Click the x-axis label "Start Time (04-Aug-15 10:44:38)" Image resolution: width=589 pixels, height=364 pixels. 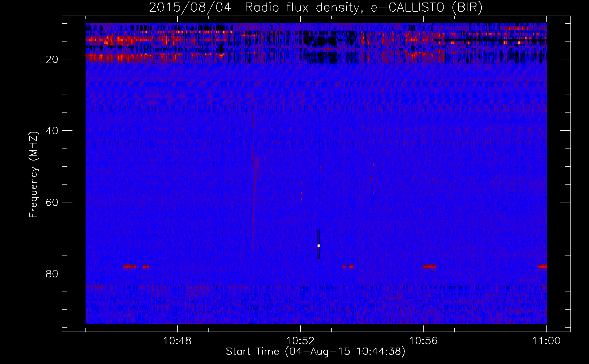[x=316, y=352]
